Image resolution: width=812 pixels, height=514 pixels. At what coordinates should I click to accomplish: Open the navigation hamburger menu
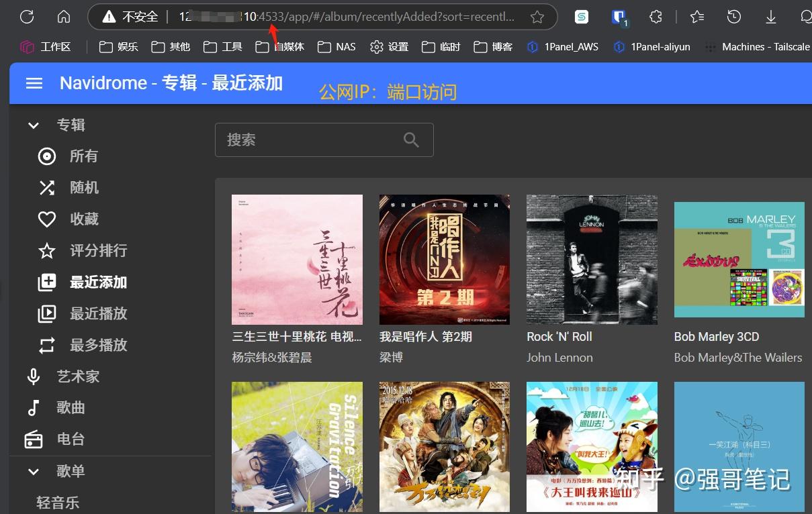(34, 83)
